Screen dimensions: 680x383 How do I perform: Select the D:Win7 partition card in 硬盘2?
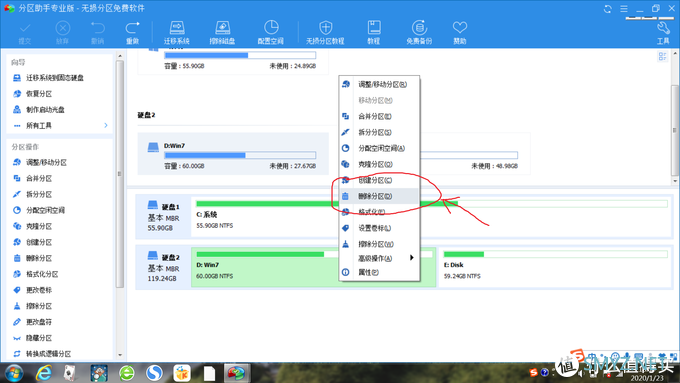coord(233,154)
